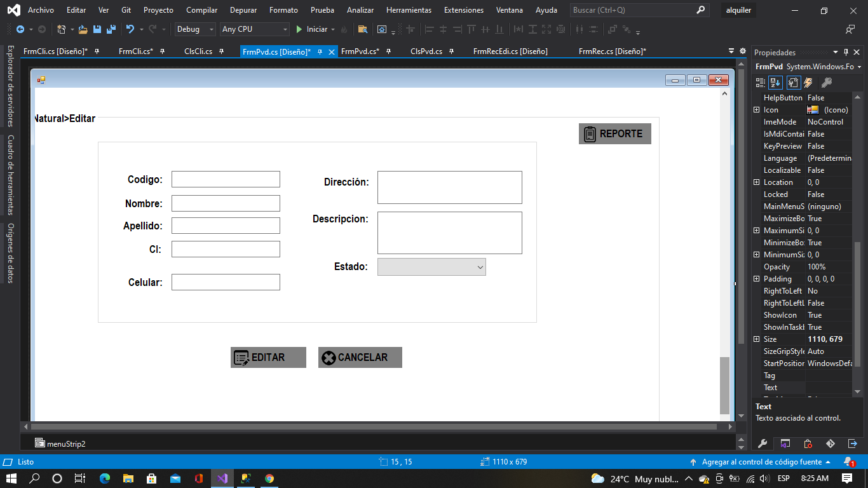The height and width of the screenshot is (488, 868).
Task: Open Visual Studio from the taskbar
Action: click(222, 478)
